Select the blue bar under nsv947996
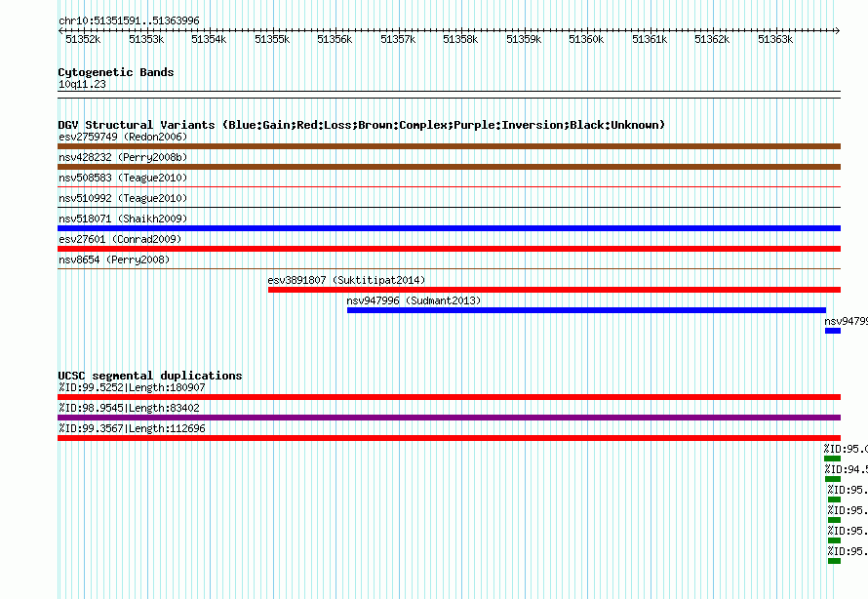This screenshot has width=868, height=599. pyautogui.click(x=586, y=310)
